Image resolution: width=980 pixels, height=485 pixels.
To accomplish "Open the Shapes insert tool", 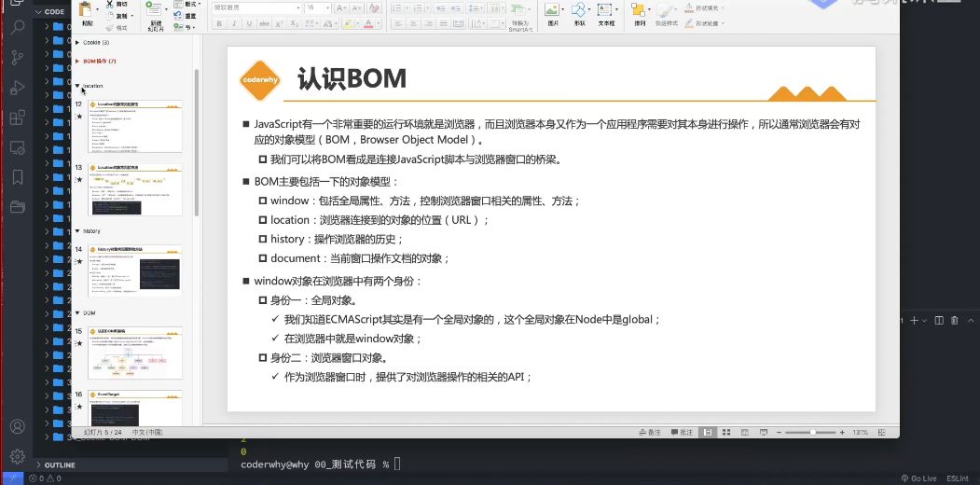I will (580, 10).
